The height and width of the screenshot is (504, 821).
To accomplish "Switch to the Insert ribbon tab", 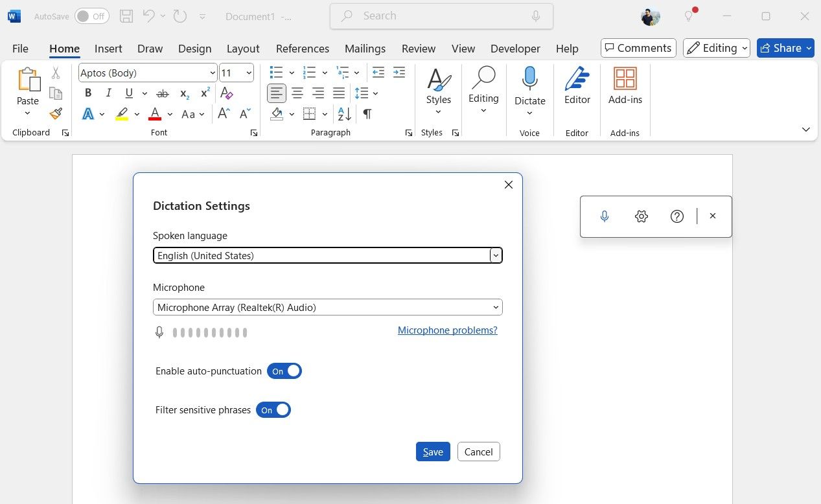I will [108, 48].
